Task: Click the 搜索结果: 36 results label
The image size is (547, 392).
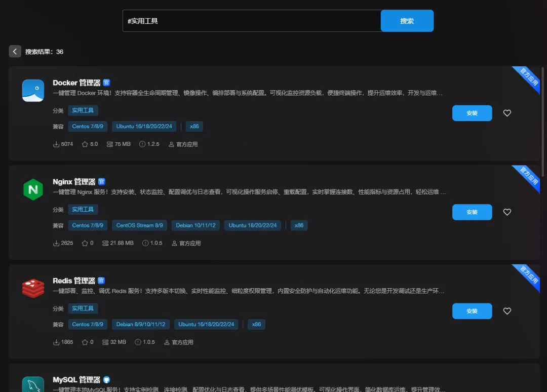Action: 44,52
